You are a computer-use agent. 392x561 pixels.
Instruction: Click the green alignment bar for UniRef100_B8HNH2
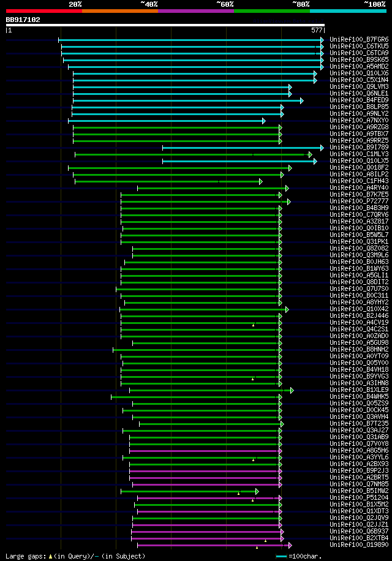pos(196,350)
